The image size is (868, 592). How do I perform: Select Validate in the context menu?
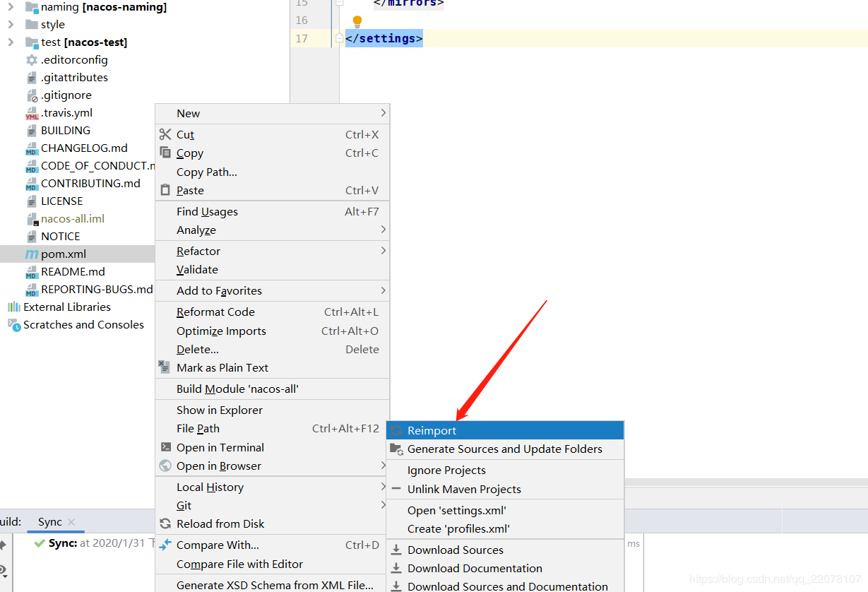point(272,269)
